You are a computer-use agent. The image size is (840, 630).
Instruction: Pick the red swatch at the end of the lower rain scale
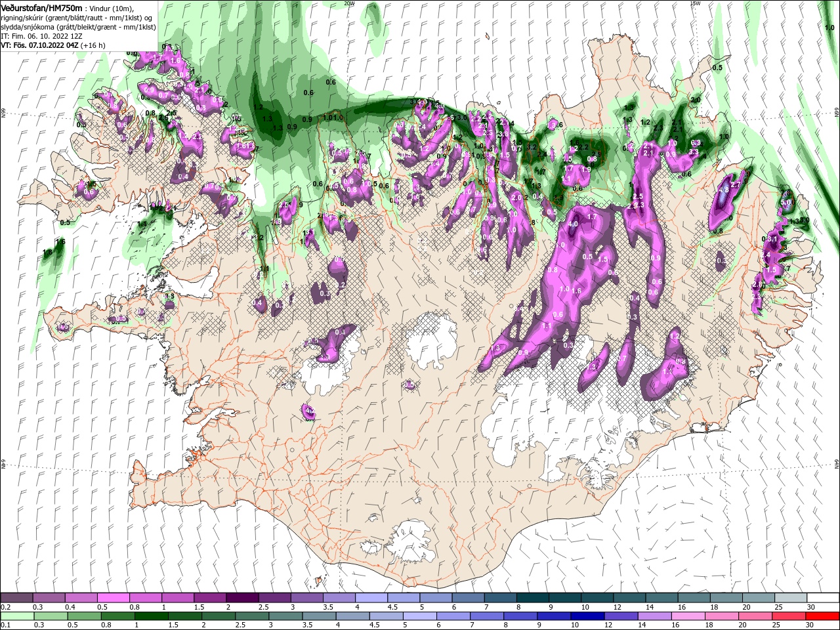[822, 616]
